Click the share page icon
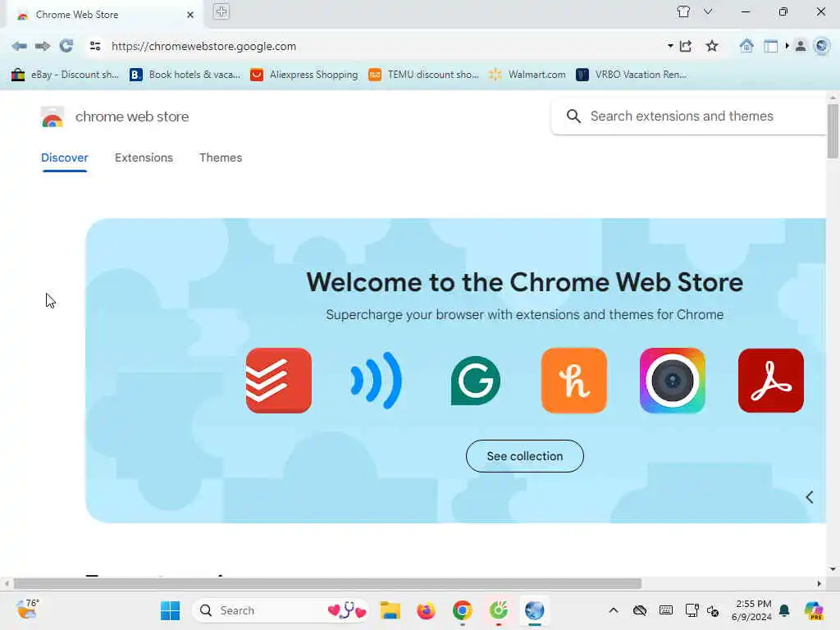The height and width of the screenshot is (630, 840). tap(686, 46)
